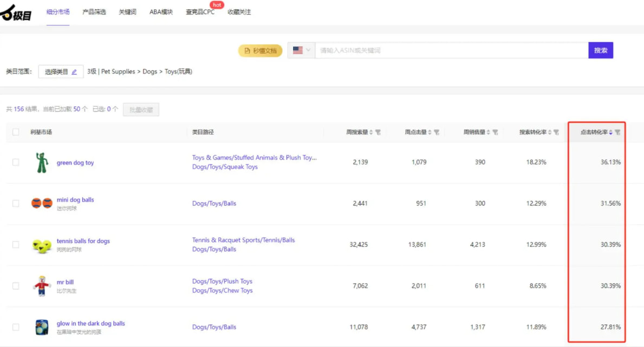Sort by 周销售量 using sort arrows

click(488, 132)
